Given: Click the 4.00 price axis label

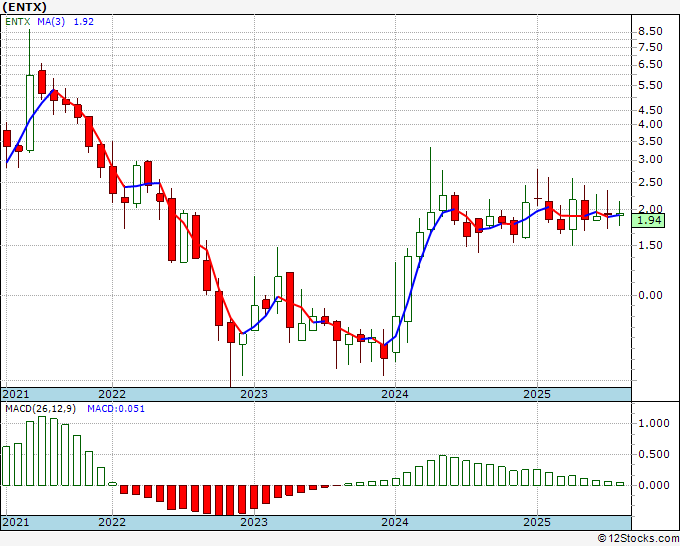Looking at the screenshot, I should [651, 124].
